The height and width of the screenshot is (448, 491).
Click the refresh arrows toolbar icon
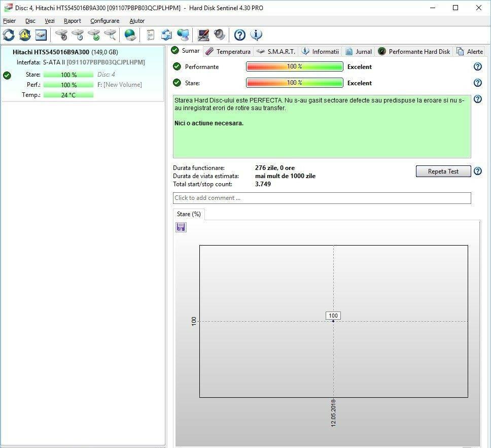point(9,35)
